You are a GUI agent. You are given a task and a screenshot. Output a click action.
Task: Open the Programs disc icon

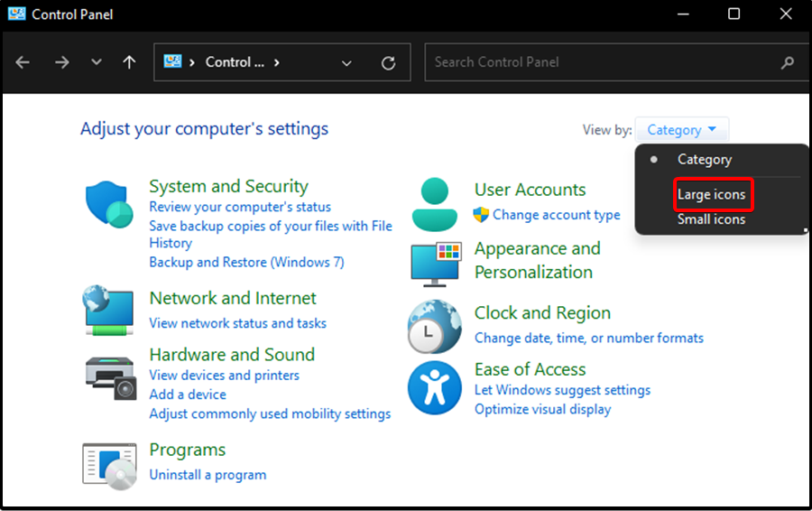[x=109, y=465]
